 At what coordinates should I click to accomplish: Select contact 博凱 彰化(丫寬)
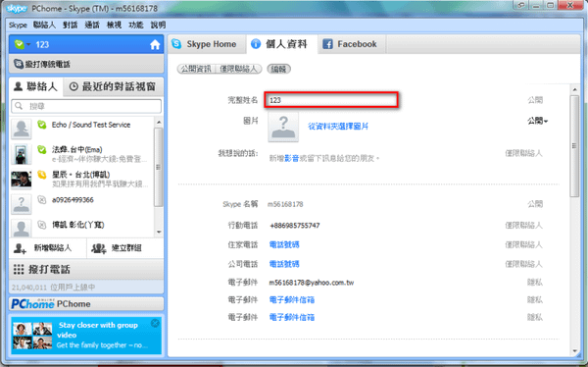click(81, 228)
